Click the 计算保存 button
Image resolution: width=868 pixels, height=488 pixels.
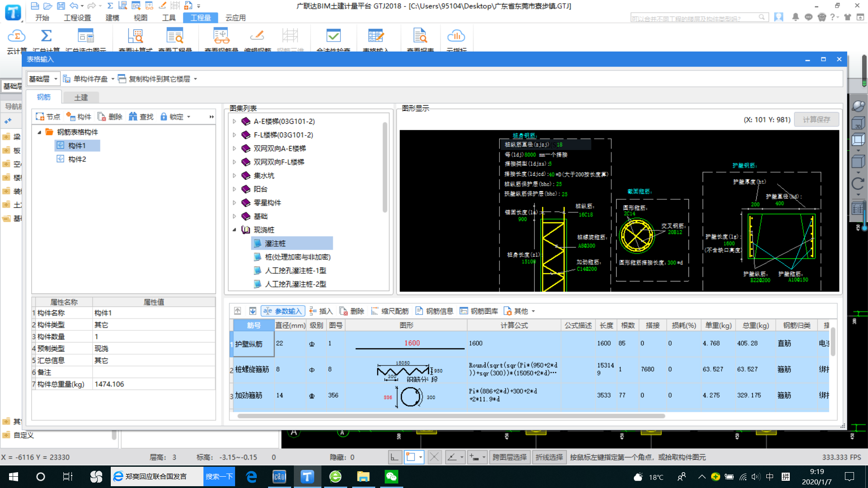coord(816,120)
